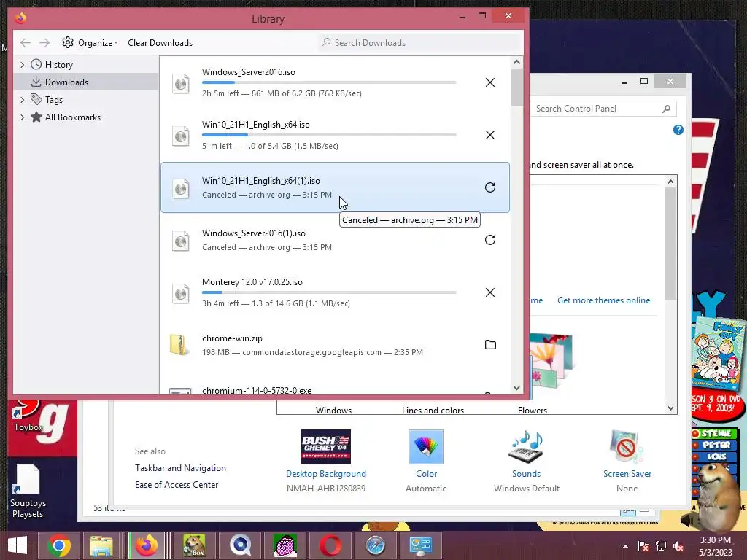This screenshot has height=560, width=747.
Task: Switch to Firefox on the taskbar
Action: (x=147, y=545)
